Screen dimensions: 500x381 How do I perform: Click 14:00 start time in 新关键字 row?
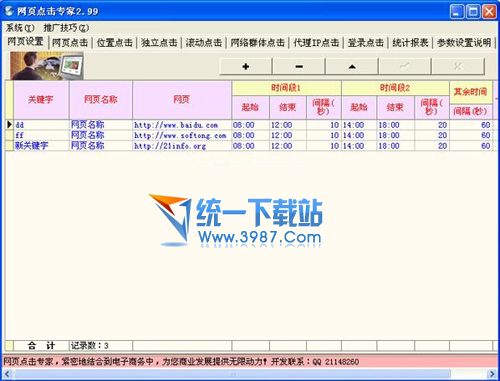pyautogui.click(x=359, y=146)
